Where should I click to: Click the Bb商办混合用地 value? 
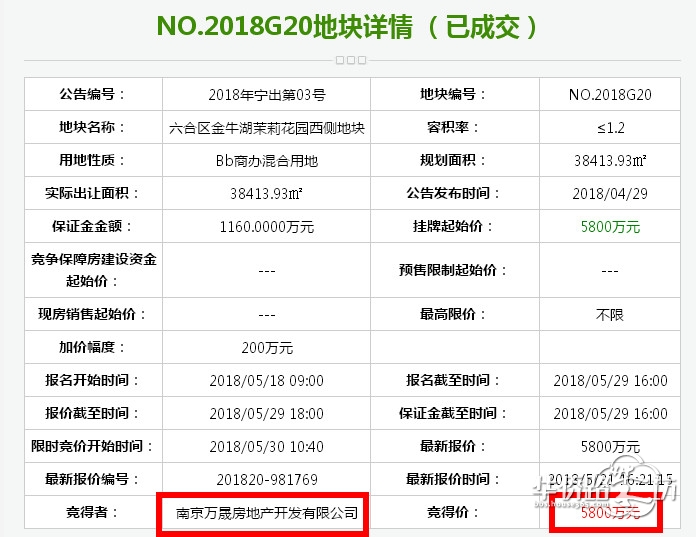click(267, 161)
